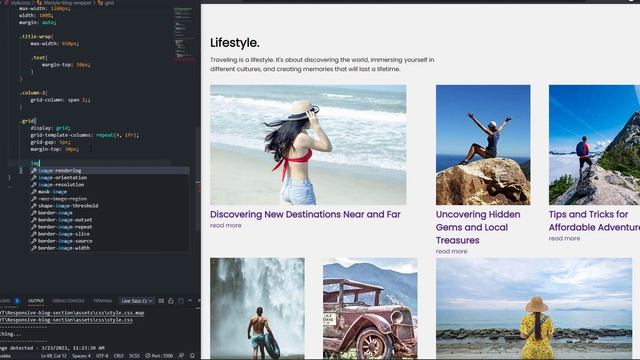Click the .title-wrap selector line
The width and height of the screenshot is (640, 360).
pyautogui.click(x=37, y=36)
